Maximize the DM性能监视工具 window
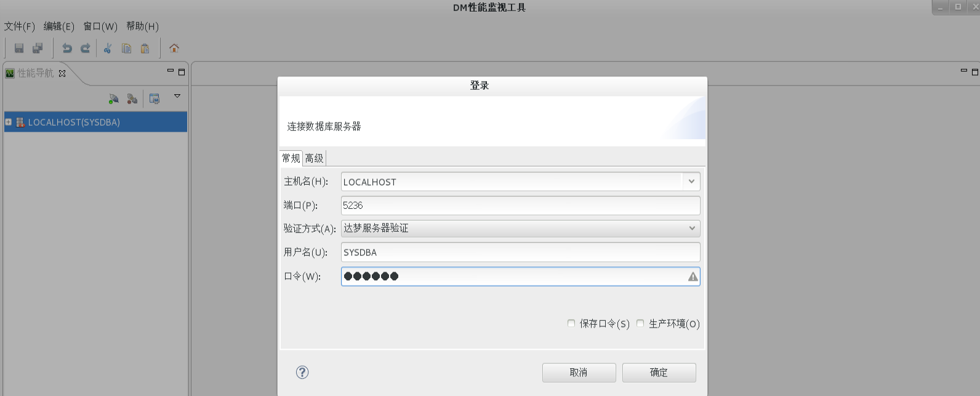This screenshot has height=396, width=980. coord(958,7)
